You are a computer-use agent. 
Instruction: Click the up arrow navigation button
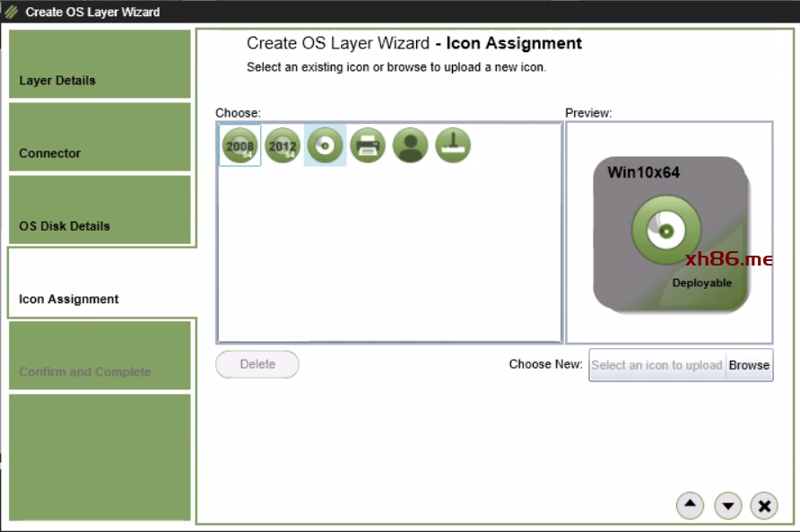point(689,506)
